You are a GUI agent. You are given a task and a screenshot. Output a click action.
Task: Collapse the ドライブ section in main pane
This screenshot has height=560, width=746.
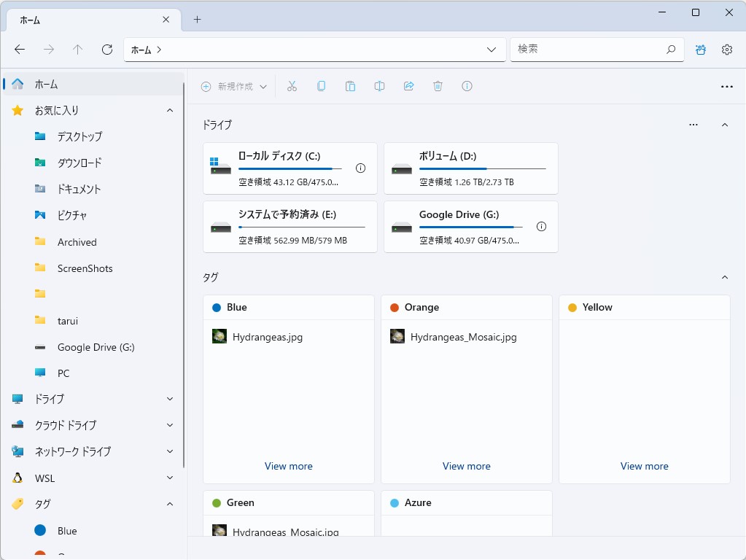click(x=724, y=125)
